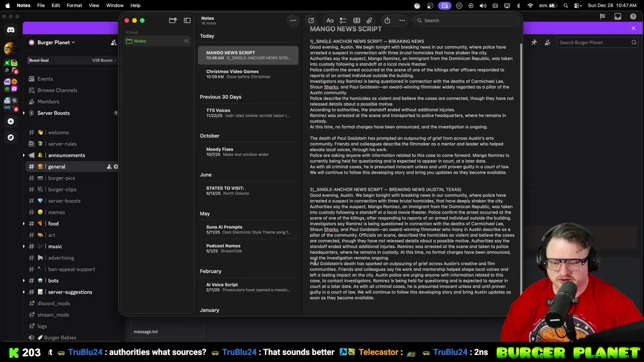
Task: Invite people icon beside Burger Planet
Action: pos(113,43)
